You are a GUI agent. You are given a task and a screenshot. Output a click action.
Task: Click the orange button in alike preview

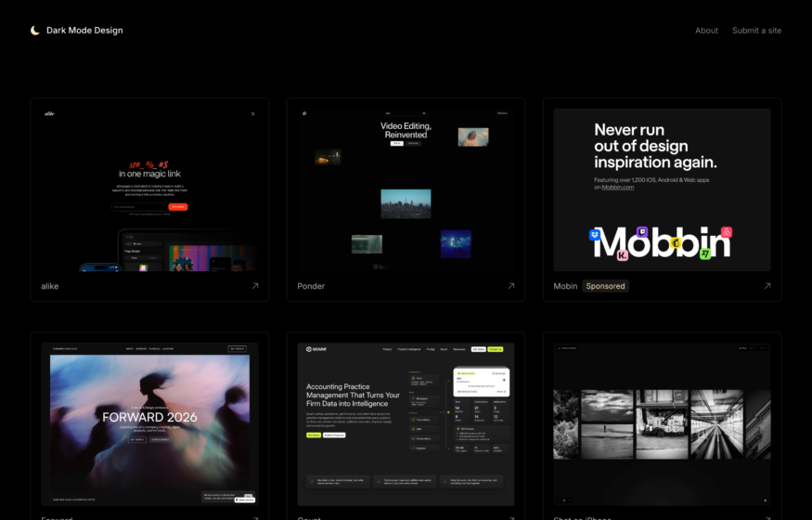pos(177,207)
